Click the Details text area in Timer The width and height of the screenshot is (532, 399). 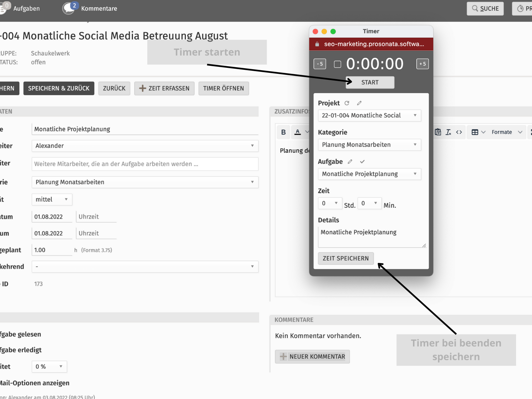tap(371, 237)
